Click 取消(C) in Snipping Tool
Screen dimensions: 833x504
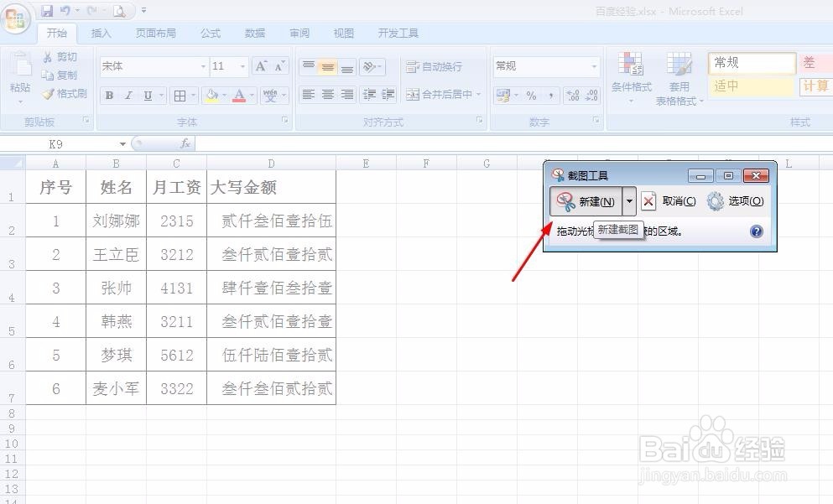tap(669, 201)
